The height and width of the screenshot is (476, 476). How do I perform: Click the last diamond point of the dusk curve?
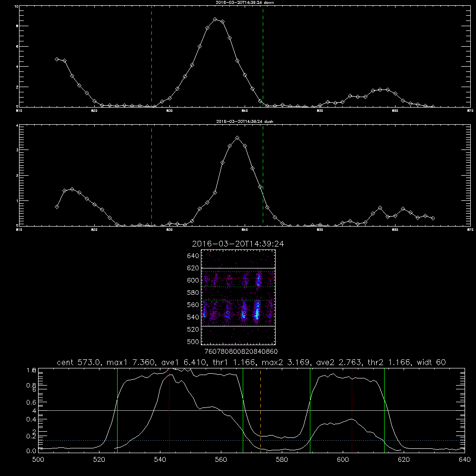433,218
